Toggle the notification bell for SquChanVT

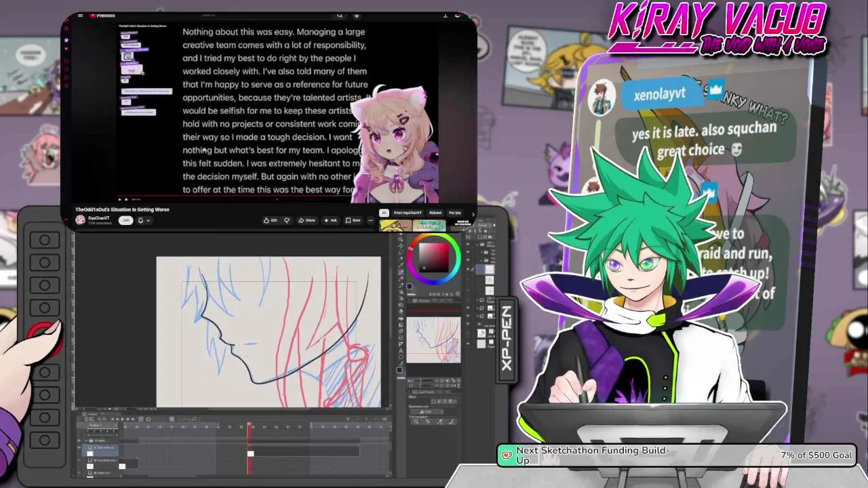point(140,220)
